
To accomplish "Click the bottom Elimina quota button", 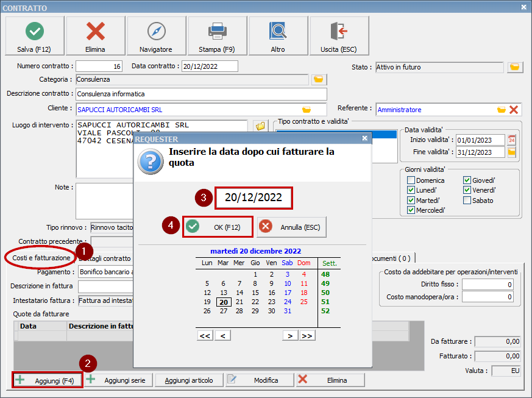I will tap(330, 380).
